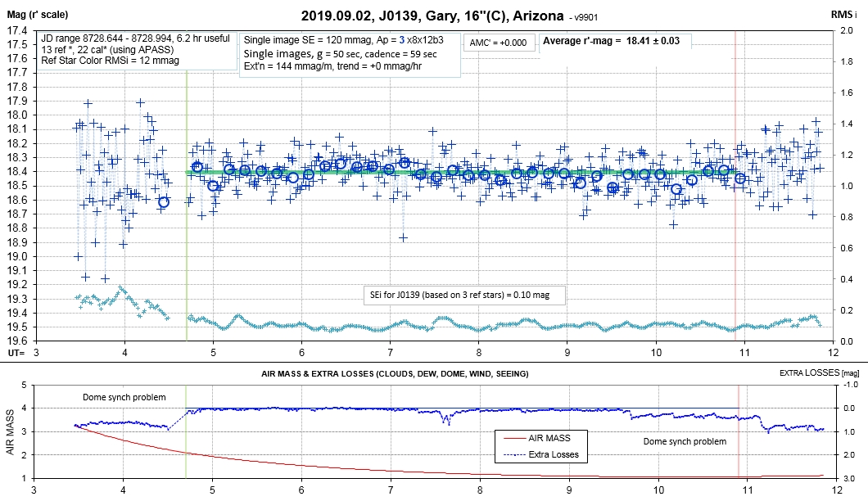Click the "0.6" tick on the RMS axis
The width and height of the screenshot is (868, 501).
(847, 248)
